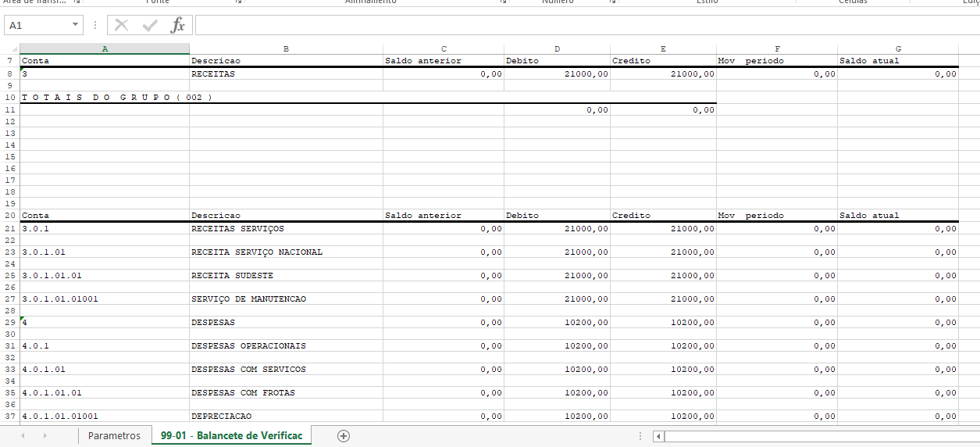This screenshot has height=447, width=980.
Task: Select row 37 header
Action: click(x=10, y=416)
